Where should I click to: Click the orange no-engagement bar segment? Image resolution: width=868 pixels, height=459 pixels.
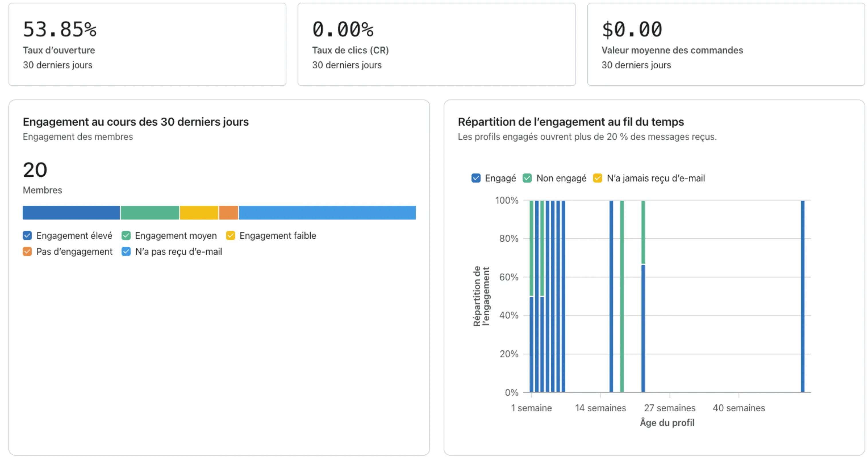(228, 213)
